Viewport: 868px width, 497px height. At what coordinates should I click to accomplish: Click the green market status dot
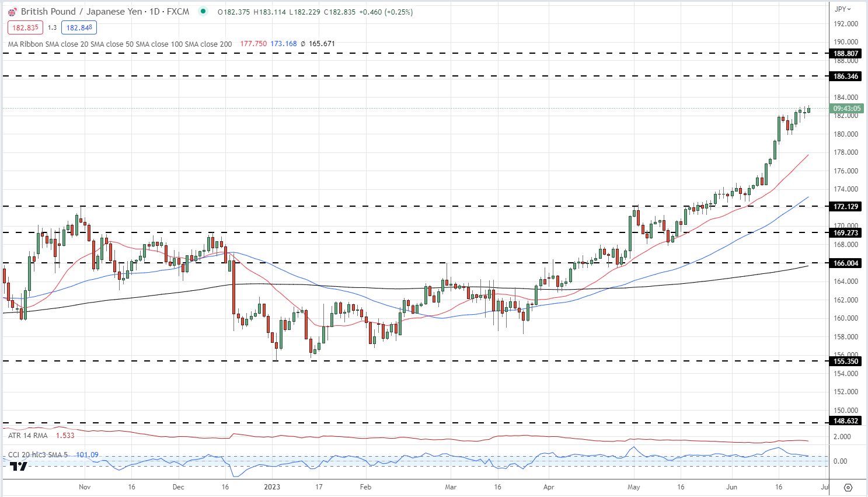pyautogui.click(x=203, y=11)
